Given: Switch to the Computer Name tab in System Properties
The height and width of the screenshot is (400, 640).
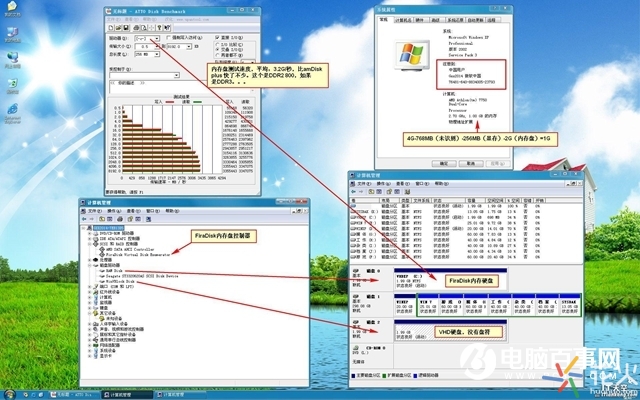Looking at the screenshot, I should click(404, 19).
